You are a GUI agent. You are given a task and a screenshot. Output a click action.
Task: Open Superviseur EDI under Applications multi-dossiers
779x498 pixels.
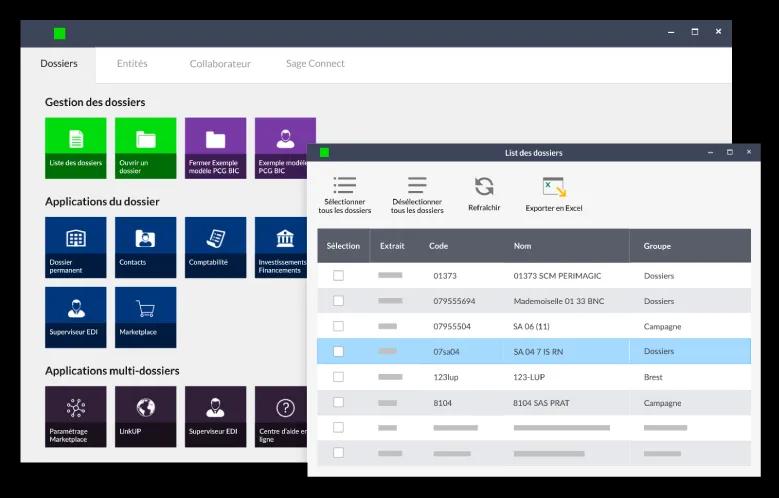[216, 416]
